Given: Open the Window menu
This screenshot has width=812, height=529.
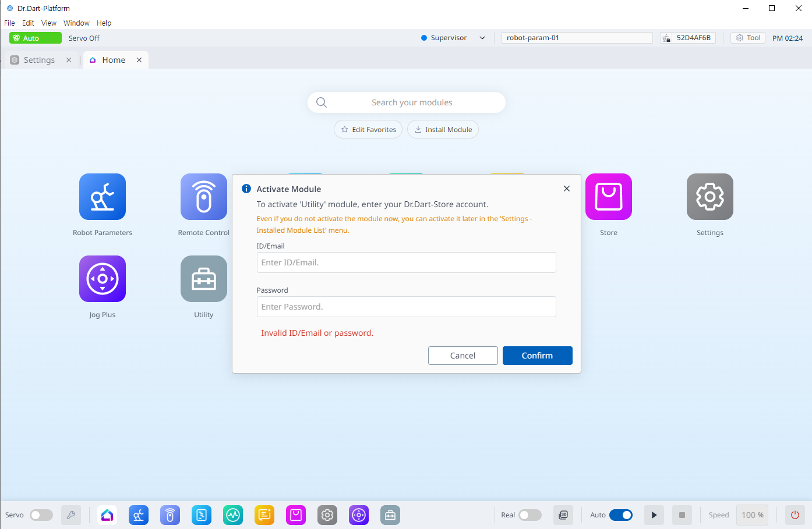Looking at the screenshot, I should [x=76, y=23].
